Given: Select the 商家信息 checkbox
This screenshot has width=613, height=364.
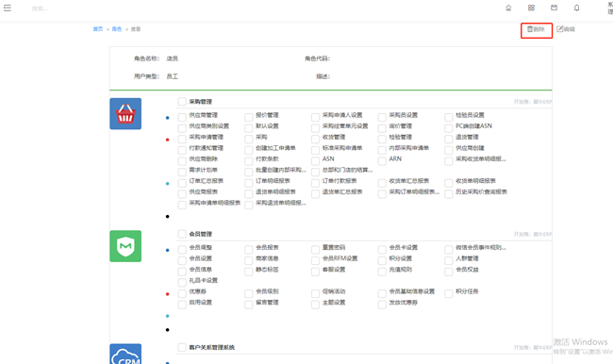Looking at the screenshot, I should [x=249, y=260].
